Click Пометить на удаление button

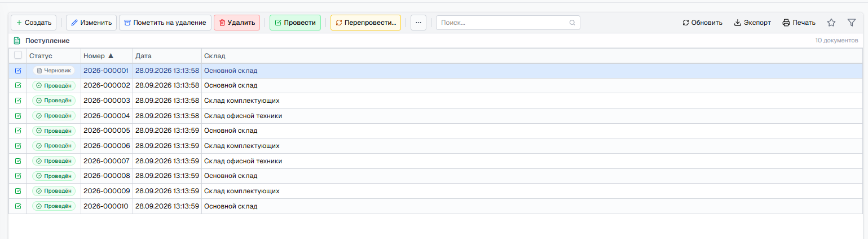coord(165,23)
